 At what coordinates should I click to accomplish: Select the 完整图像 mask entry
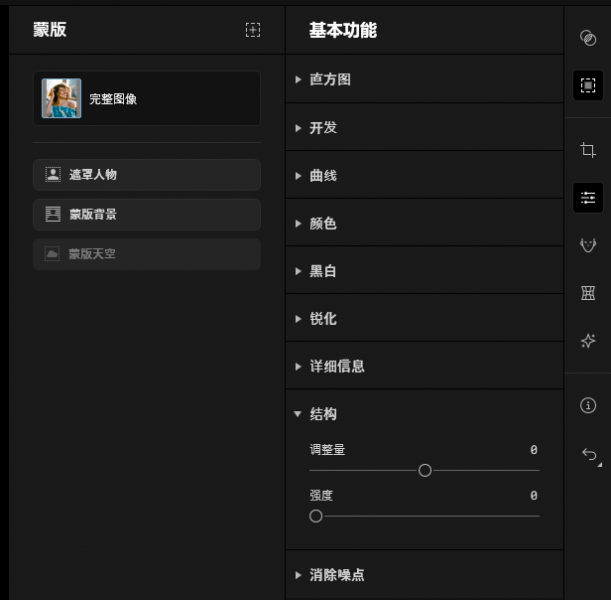(147, 98)
